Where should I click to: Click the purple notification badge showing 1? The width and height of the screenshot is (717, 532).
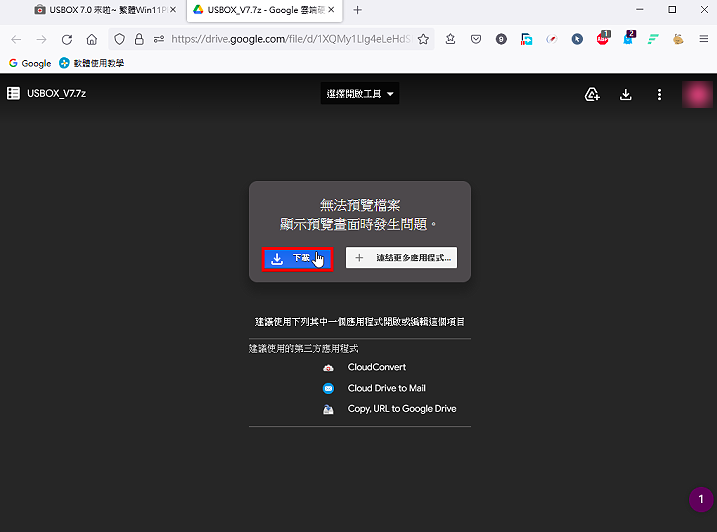click(701, 499)
